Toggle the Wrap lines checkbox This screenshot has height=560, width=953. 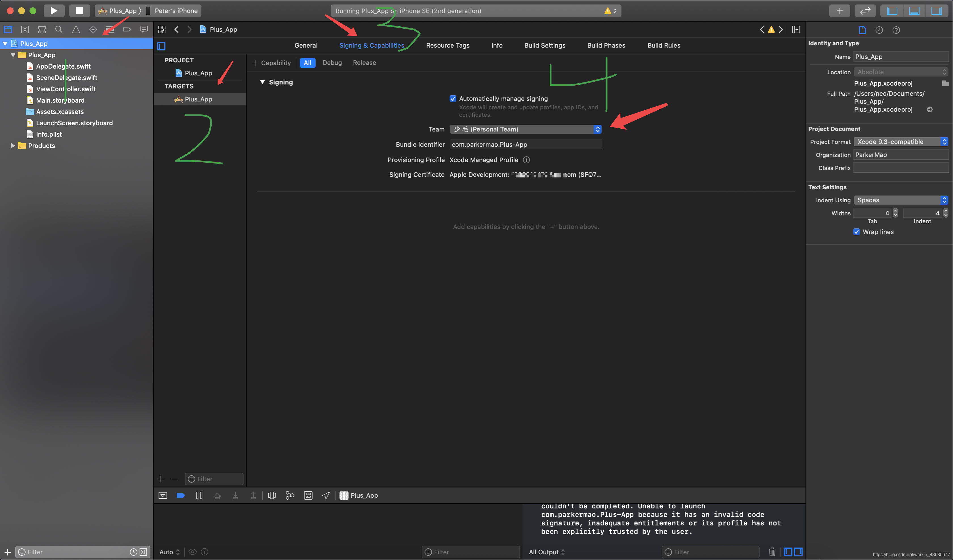click(856, 232)
